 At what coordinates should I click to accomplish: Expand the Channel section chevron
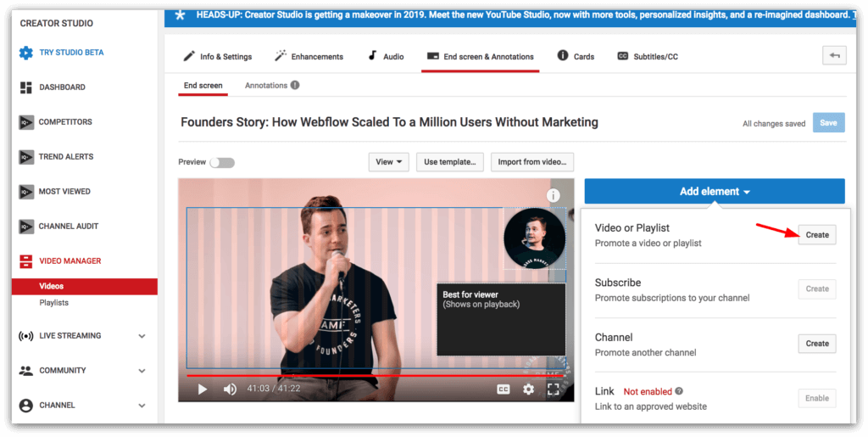142,406
